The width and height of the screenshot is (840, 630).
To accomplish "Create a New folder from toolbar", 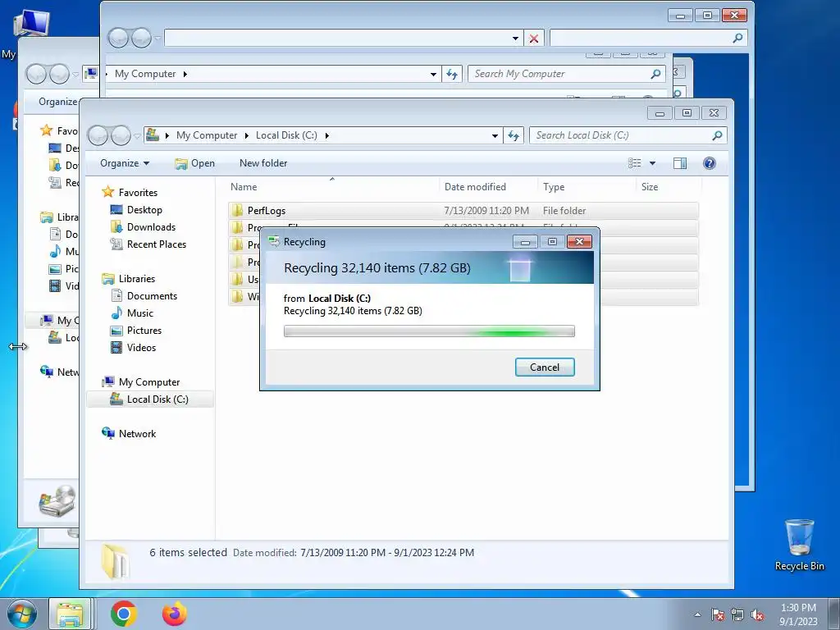I will click(x=263, y=163).
